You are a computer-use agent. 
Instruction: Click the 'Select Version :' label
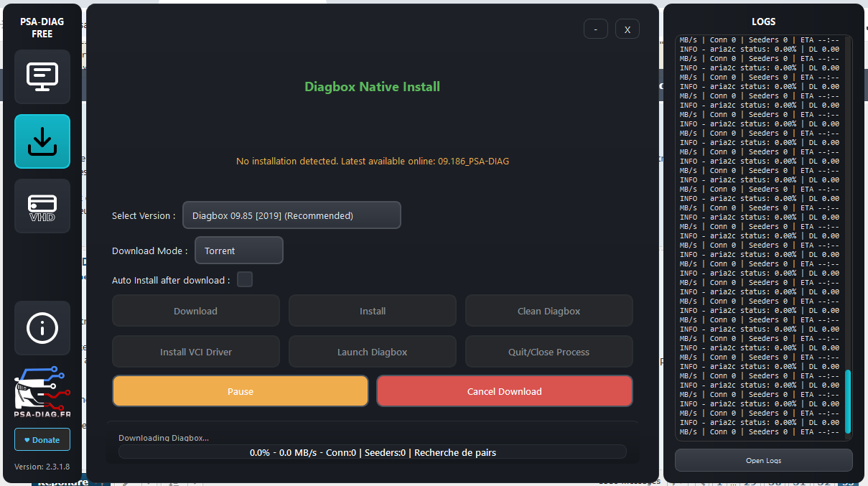pyautogui.click(x=144, y=215)
